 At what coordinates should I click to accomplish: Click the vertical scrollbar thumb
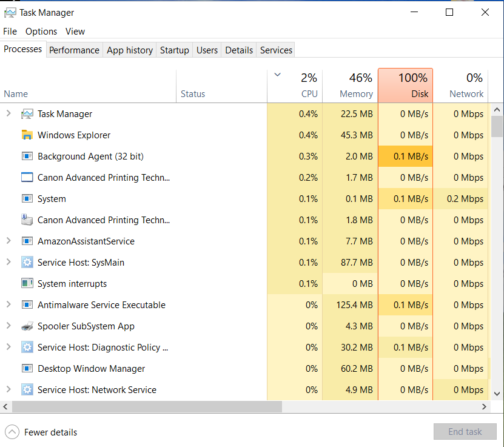point(497,127)
